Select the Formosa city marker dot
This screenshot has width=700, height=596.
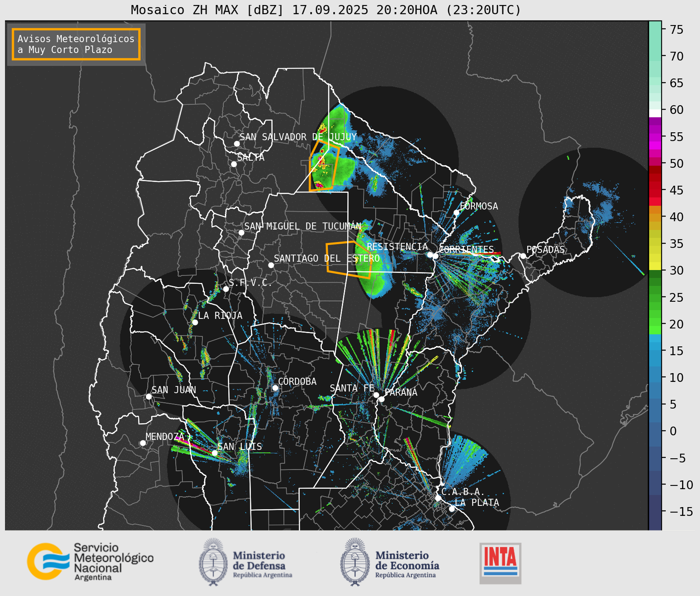457,212
